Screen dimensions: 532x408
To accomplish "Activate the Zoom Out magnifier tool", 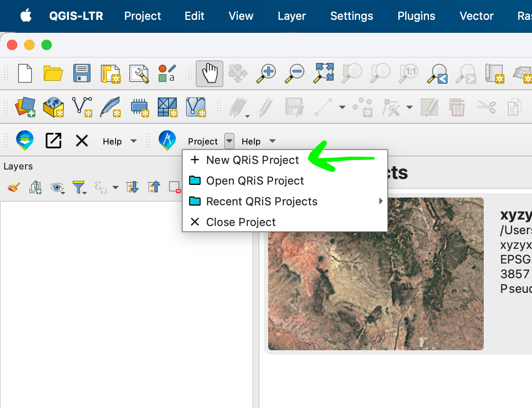I will [x=295, y=73].
